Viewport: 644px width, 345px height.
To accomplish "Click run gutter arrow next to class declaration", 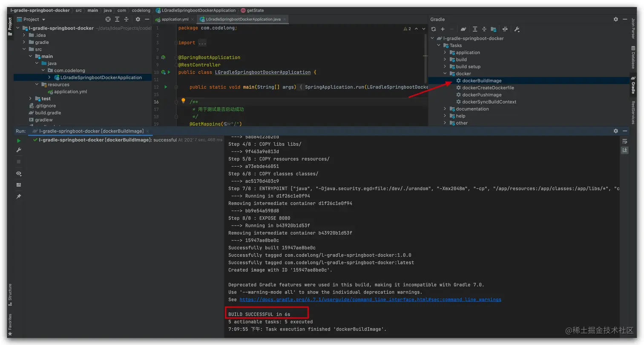I will pos(169,72).
